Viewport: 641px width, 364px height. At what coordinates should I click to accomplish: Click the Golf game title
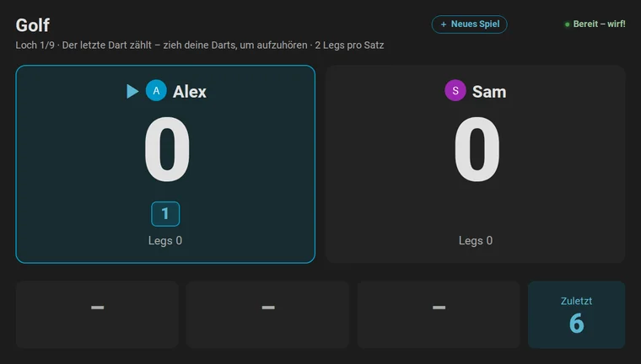(x=33, y=25)
